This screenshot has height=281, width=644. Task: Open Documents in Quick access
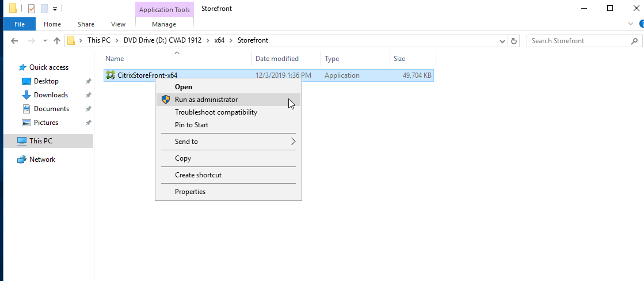coord(51,109)
